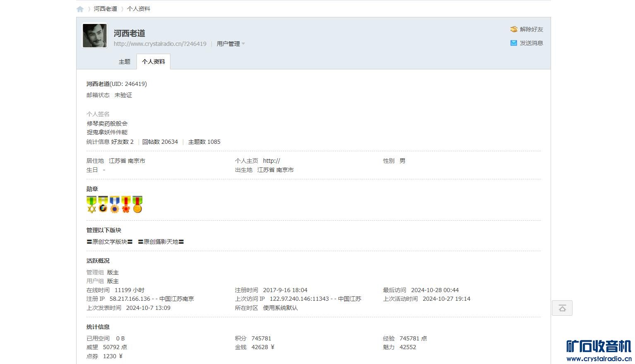Click 性别 男 value
The image size is (635, 364).
[403, 161]
